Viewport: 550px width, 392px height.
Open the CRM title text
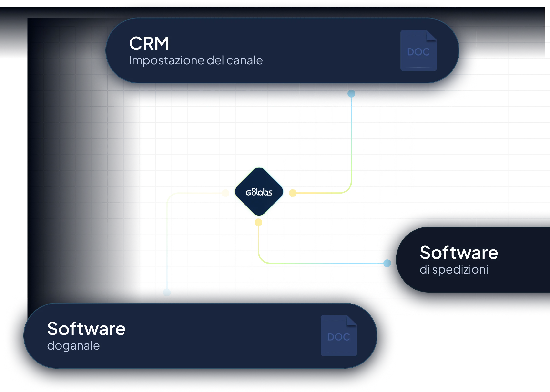point(149,43)
